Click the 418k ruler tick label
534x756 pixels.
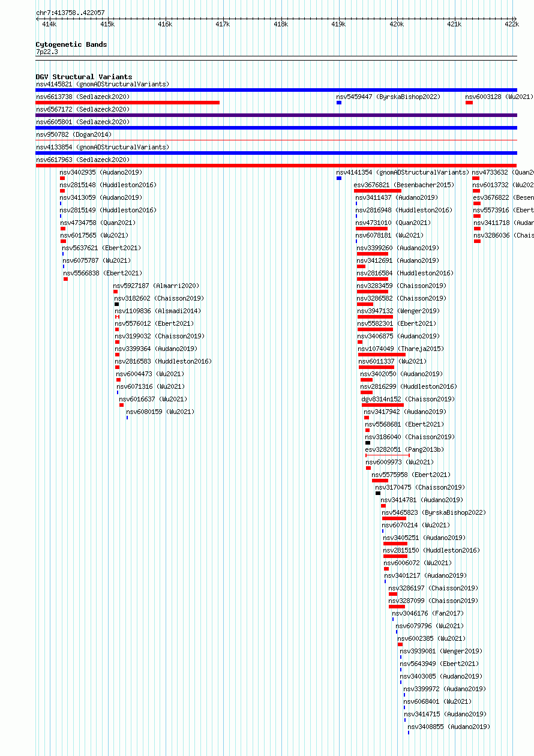pos(280,24)
